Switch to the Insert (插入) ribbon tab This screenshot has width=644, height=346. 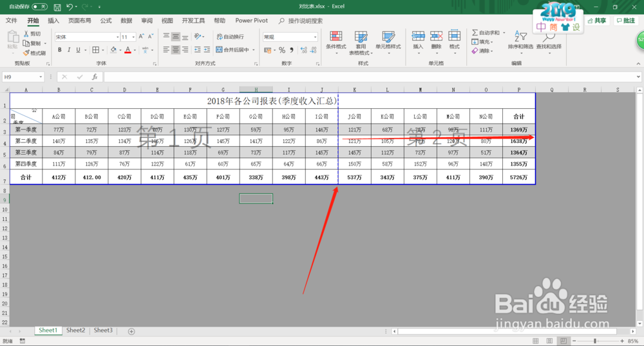tap(53, 21)
